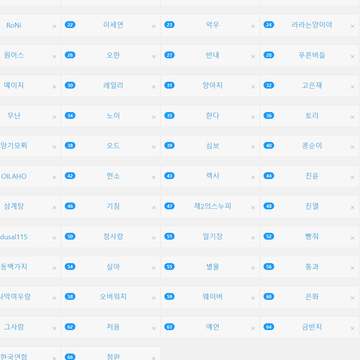The height and width of the screenshot is (360, 360).
Task: Select the name next to badge 47
Action: coord(213,206)
